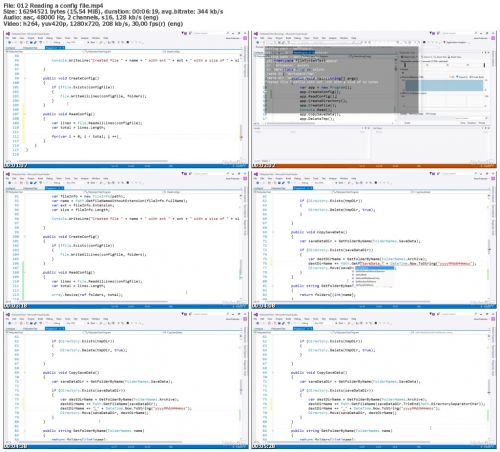Click the notification flag icon in the for-loop frame
500x452 pixels.
[183, 33]
